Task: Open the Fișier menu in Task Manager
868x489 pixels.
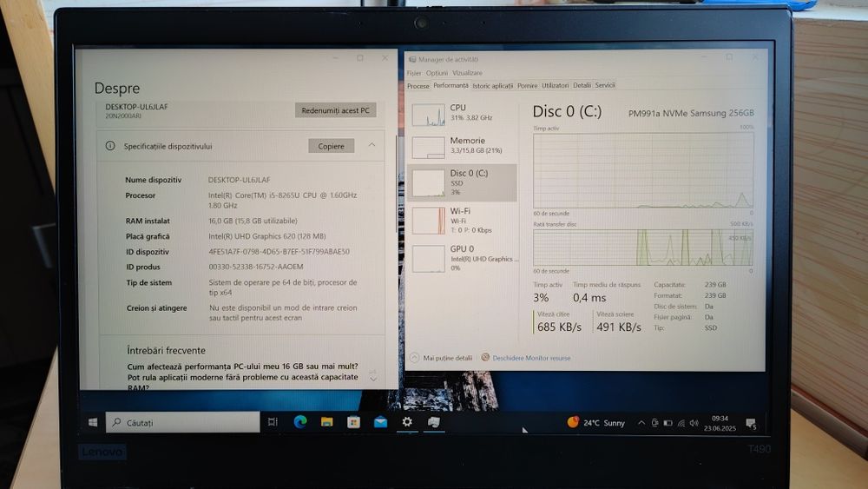Action: pos(414,73)
